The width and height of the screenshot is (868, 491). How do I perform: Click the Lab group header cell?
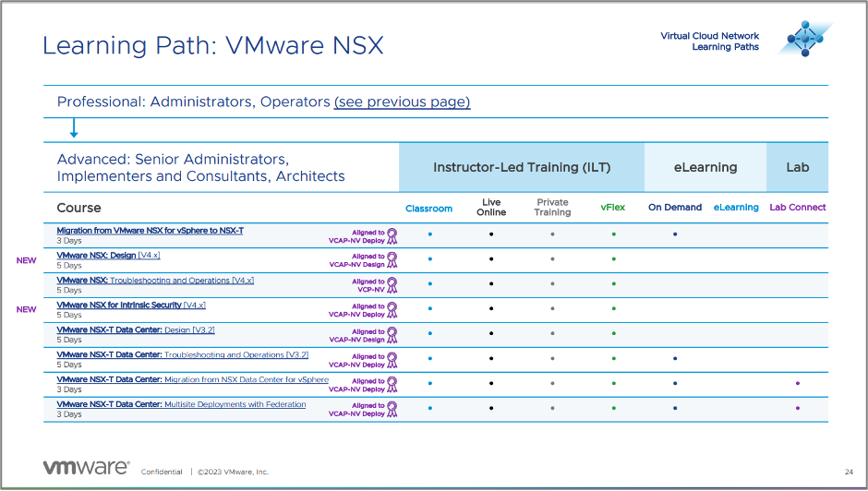point(798,167)
